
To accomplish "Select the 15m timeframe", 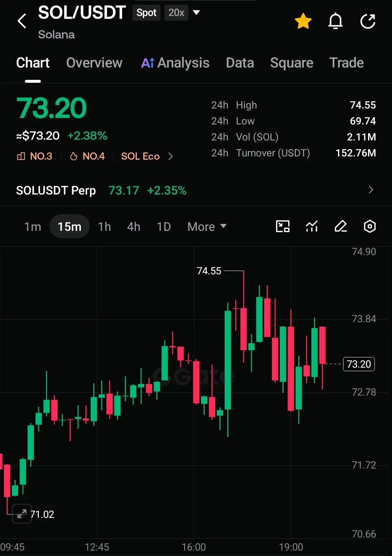I will tap(69, 226).
